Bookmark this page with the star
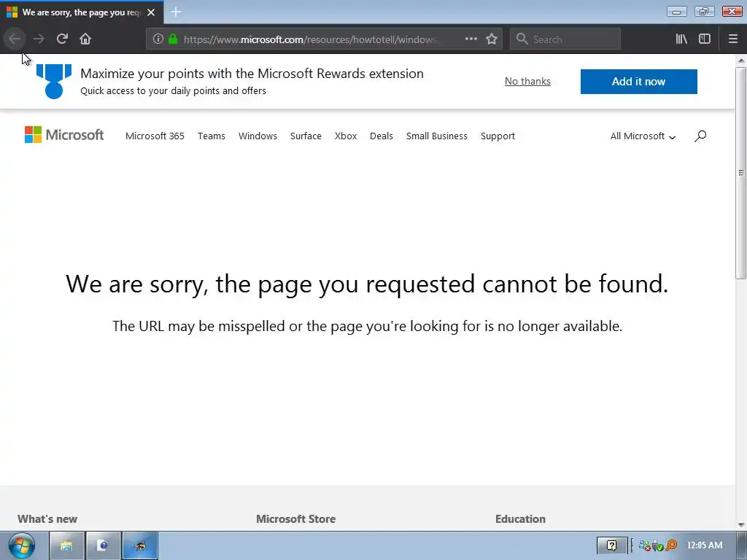 pos(492,39)
